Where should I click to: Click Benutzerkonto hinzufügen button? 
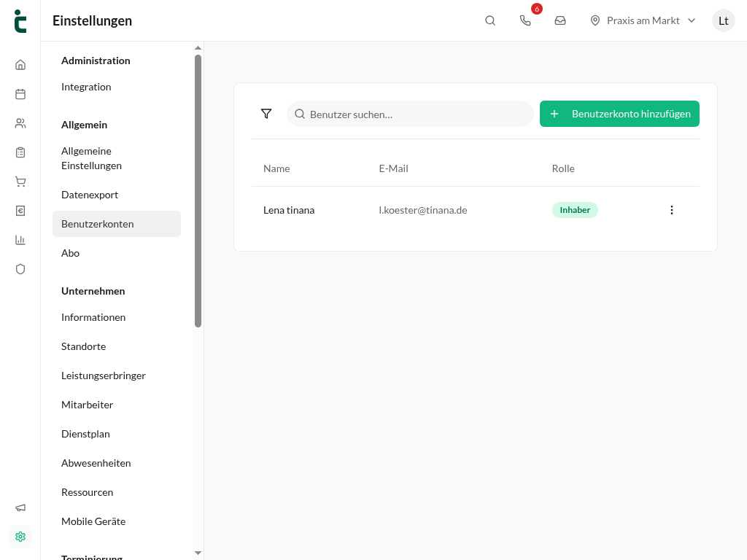pyautogui.click(x=619, y=114)
